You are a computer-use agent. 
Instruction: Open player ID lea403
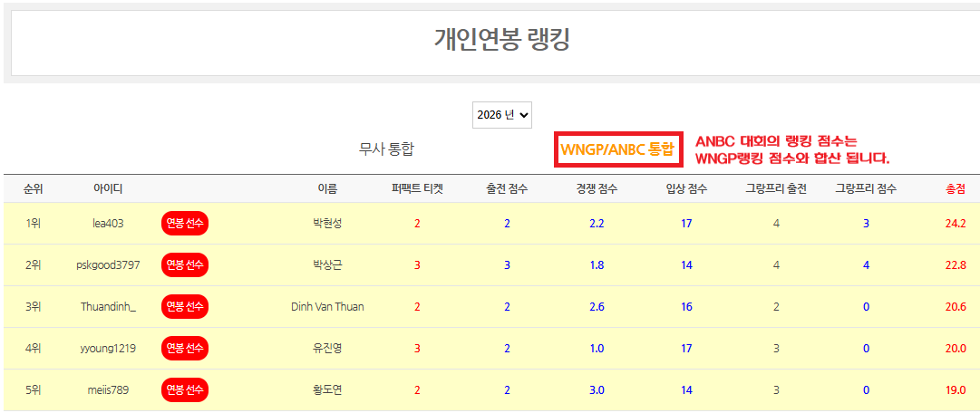pos(108,224)
